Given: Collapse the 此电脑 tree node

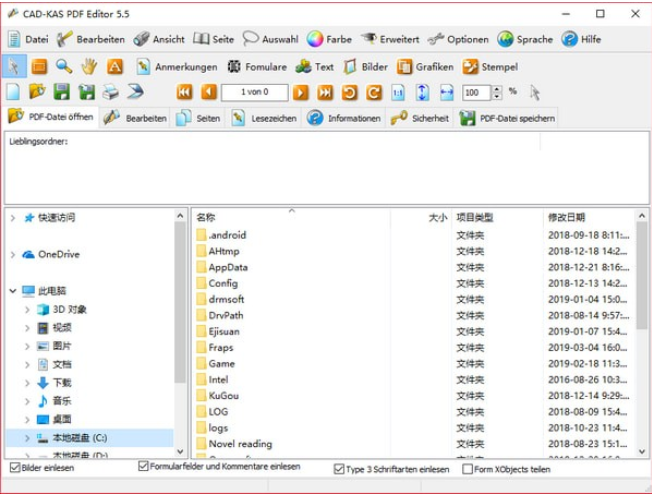Looking at the screenshot, I should 13,291.
